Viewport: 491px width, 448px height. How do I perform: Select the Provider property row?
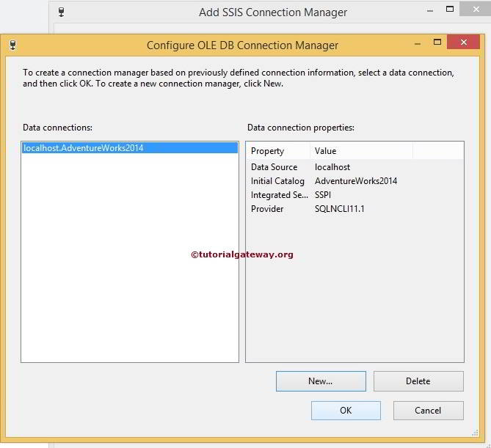click(x=269, y=209)
